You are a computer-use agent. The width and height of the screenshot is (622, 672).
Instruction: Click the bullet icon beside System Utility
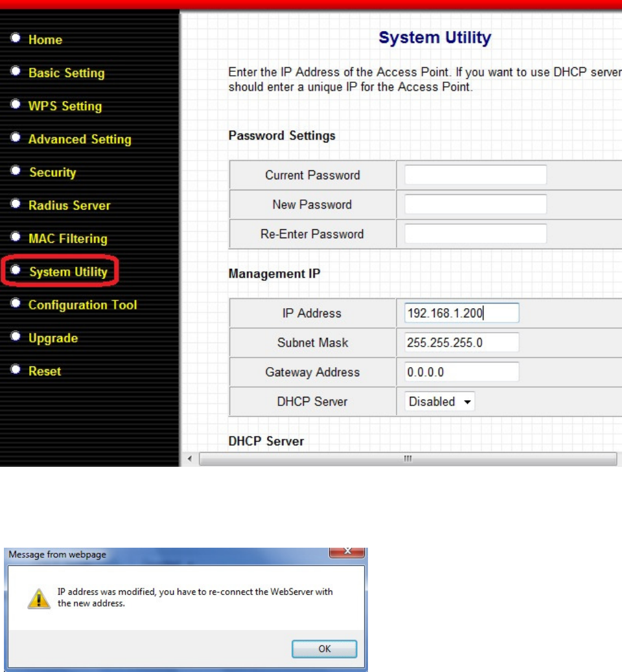(x=16, y=270)
